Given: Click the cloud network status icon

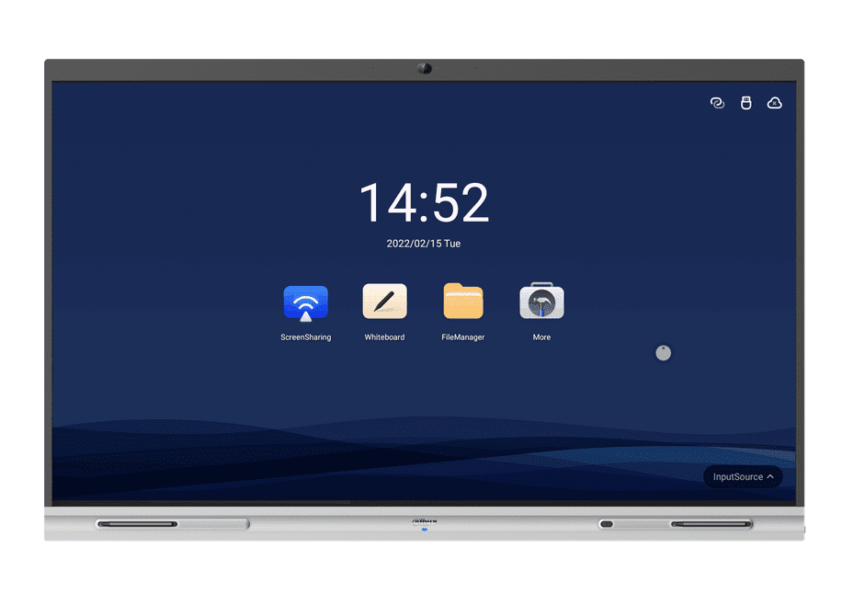Looking at the screenshot, I should pyautogui.click(x=774, y=103).
